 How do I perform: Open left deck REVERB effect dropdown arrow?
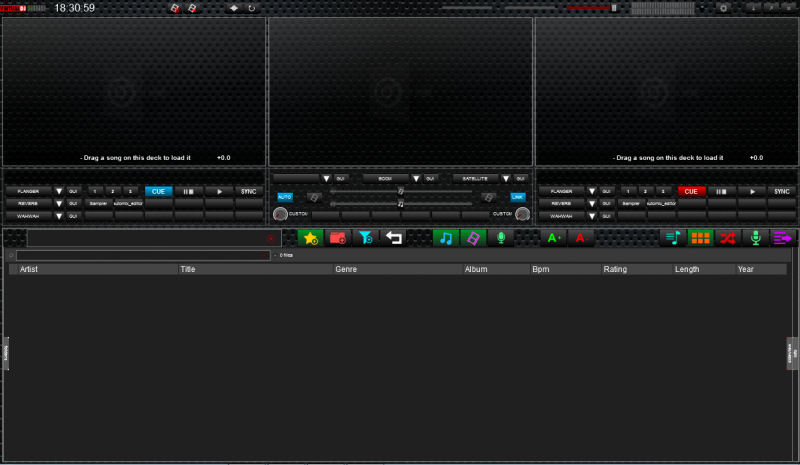click(x=59, y=204)
